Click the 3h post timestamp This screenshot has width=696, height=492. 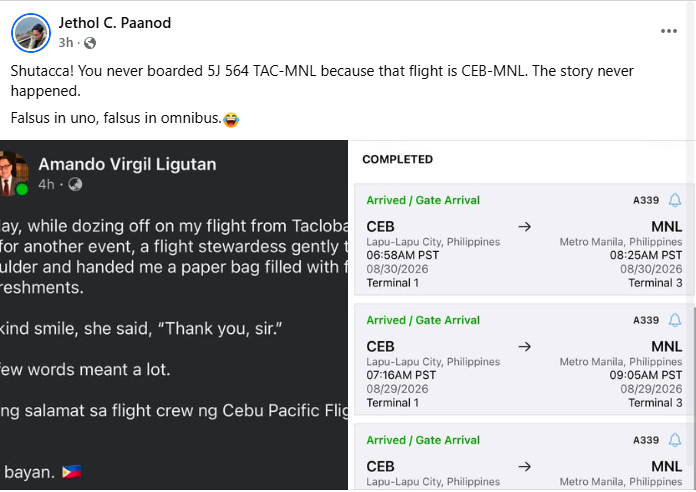point(66,43)
